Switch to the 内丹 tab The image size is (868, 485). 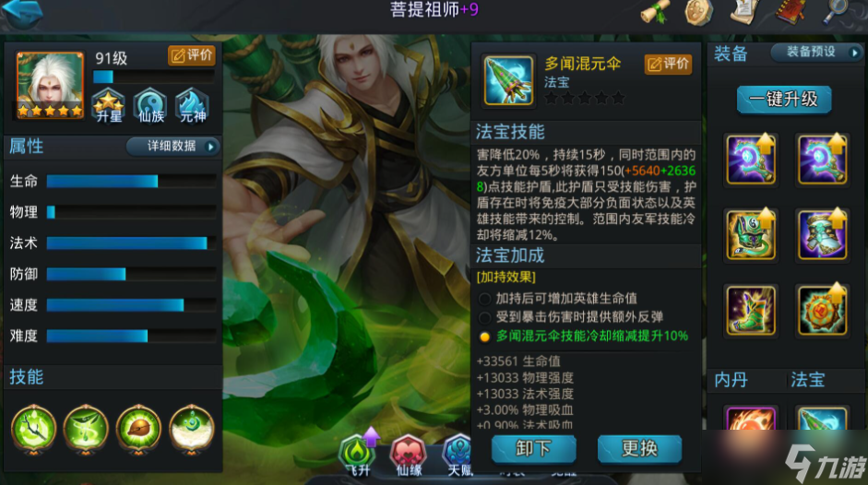click(731, 380)
